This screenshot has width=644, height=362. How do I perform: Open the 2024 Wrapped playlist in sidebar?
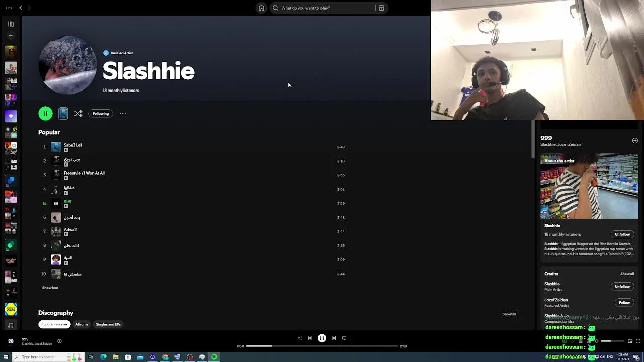[11, 309]
